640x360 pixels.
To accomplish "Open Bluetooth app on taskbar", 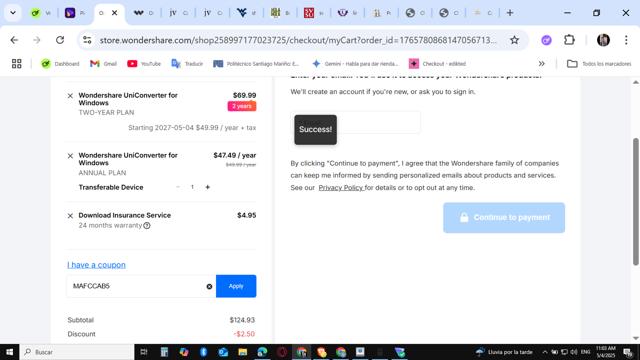I will point(203,352).
